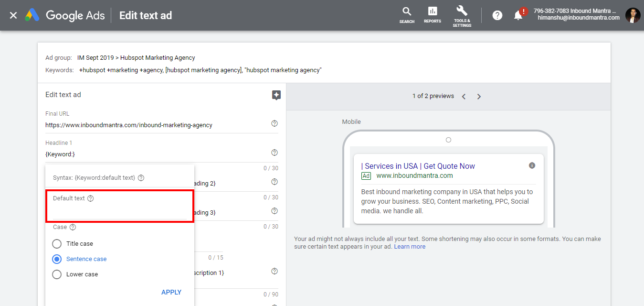Show help for the Final URL field
Viewport: 644px width, 306px height.
coord(274,123)
